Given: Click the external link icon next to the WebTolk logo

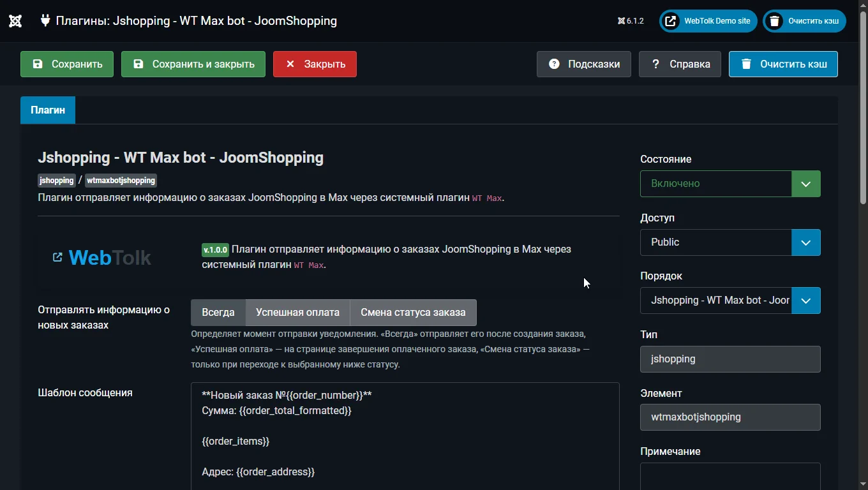Looking at the screenshot, I should [x=57, y=257].
